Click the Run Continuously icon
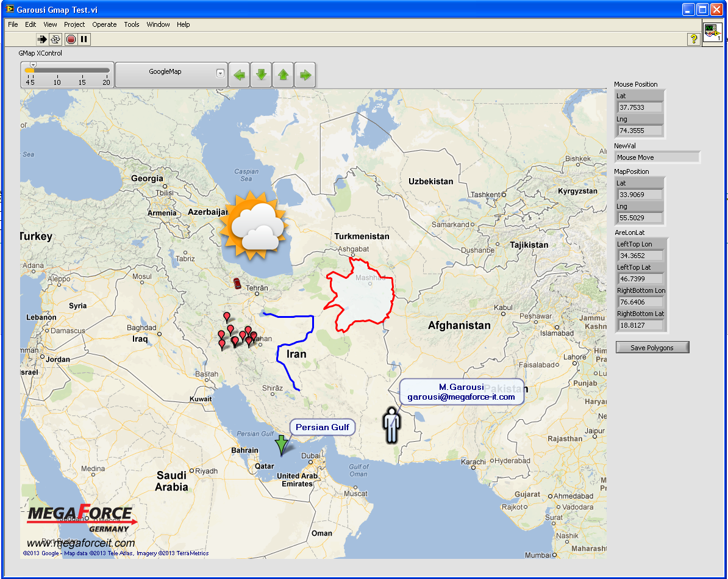This screenshot has width=728, height=579. 55,39
